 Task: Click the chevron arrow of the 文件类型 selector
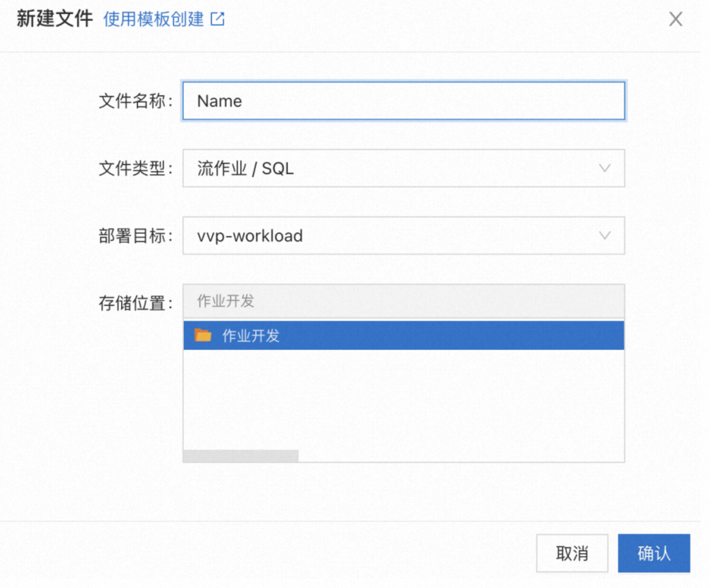[605, 168]
